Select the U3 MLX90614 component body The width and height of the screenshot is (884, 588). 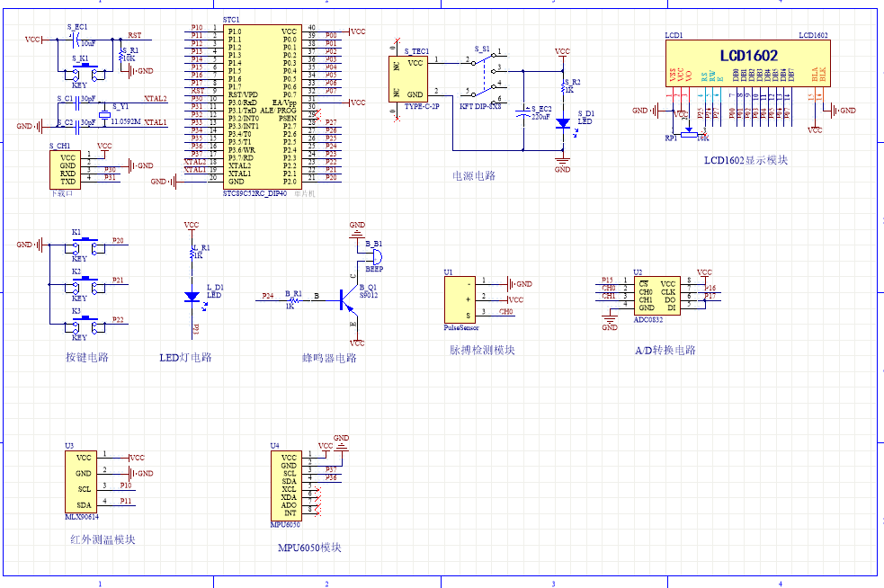(x=80, y=481)
